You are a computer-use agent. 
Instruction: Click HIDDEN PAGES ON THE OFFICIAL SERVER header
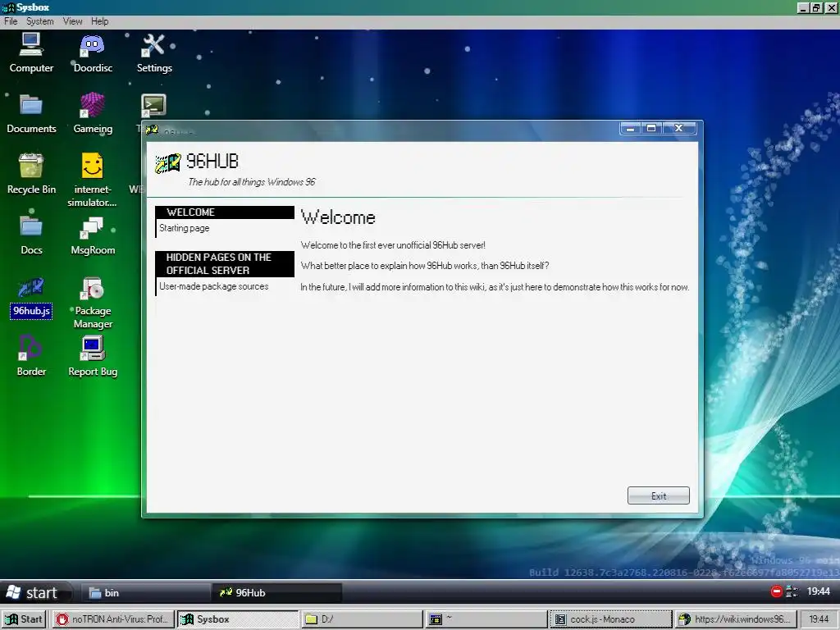[x=225, y=264]
